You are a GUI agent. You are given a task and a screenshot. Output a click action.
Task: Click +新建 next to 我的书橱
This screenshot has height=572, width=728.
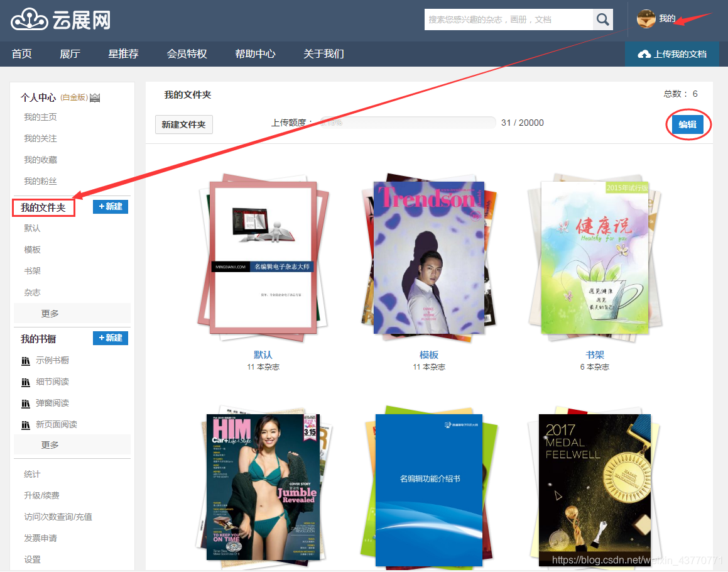(111, 338)
